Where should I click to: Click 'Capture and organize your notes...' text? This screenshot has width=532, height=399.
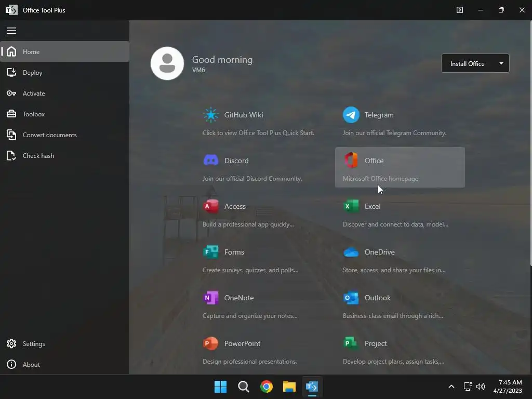click(250, 315)
